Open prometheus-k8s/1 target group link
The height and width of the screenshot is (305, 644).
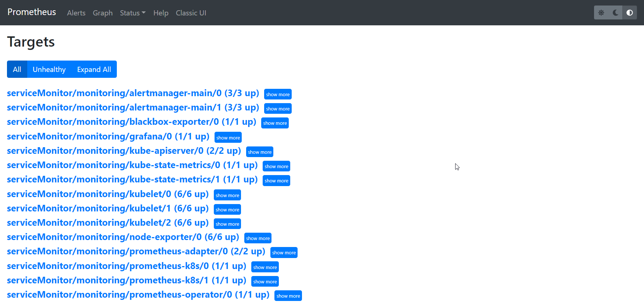click(x=127, y=280)
